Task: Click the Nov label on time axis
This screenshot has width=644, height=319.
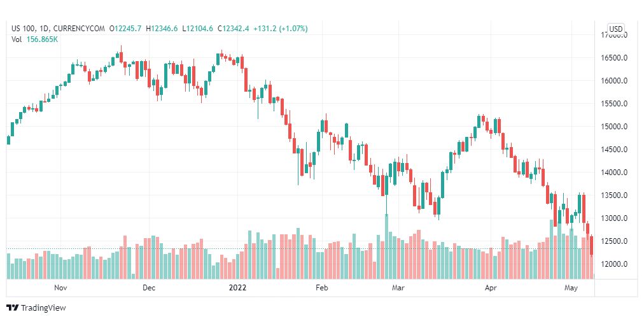Action: click(x=60, y=288)
